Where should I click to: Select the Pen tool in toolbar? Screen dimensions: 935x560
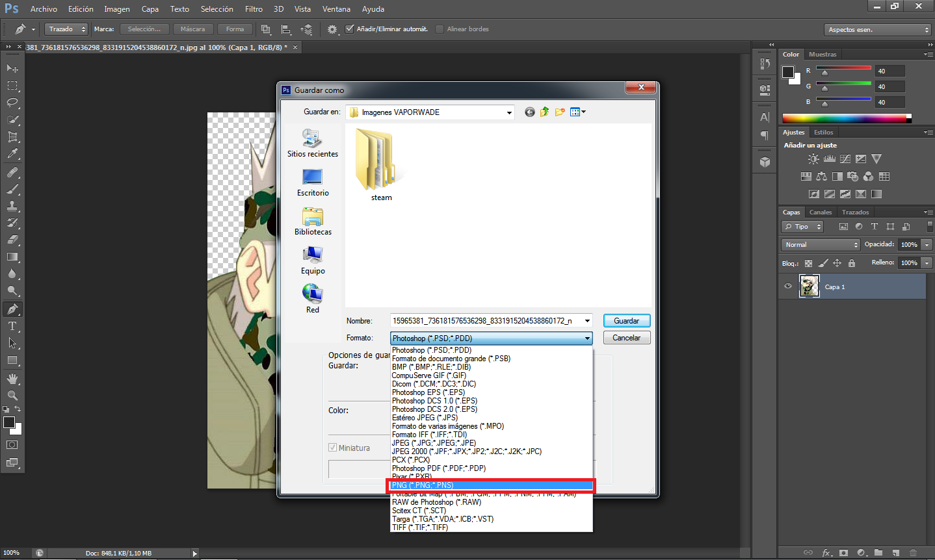(x=12, y=309)
